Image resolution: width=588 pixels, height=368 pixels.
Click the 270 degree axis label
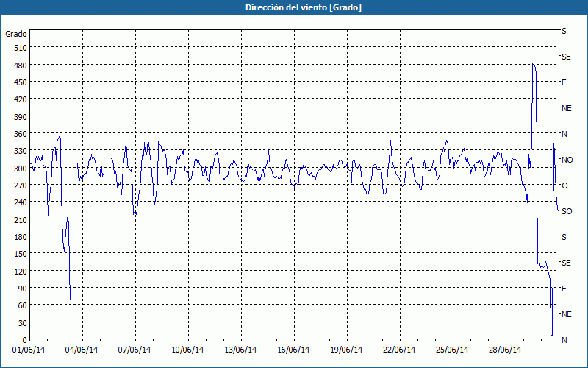(x=21, y=185)
